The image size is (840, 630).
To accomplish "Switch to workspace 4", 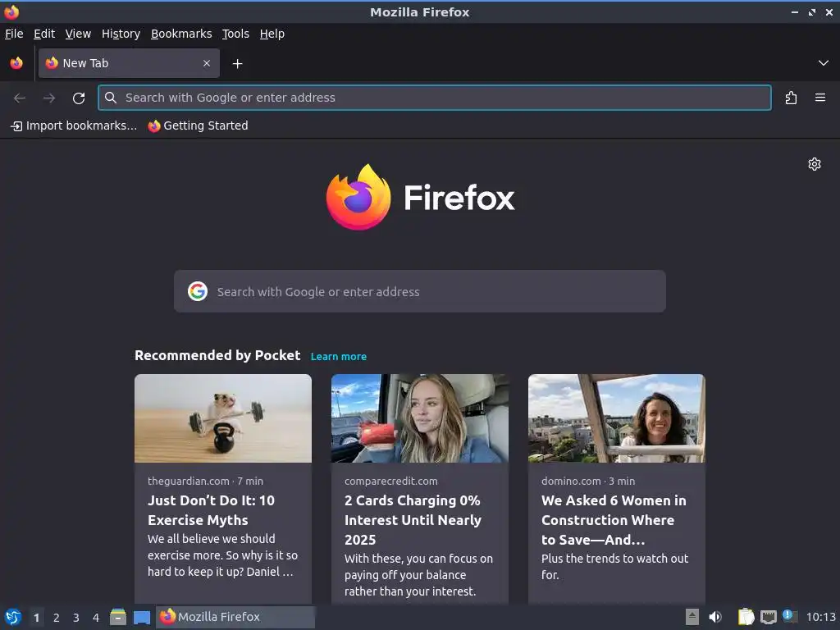I will tap(96, 618).
